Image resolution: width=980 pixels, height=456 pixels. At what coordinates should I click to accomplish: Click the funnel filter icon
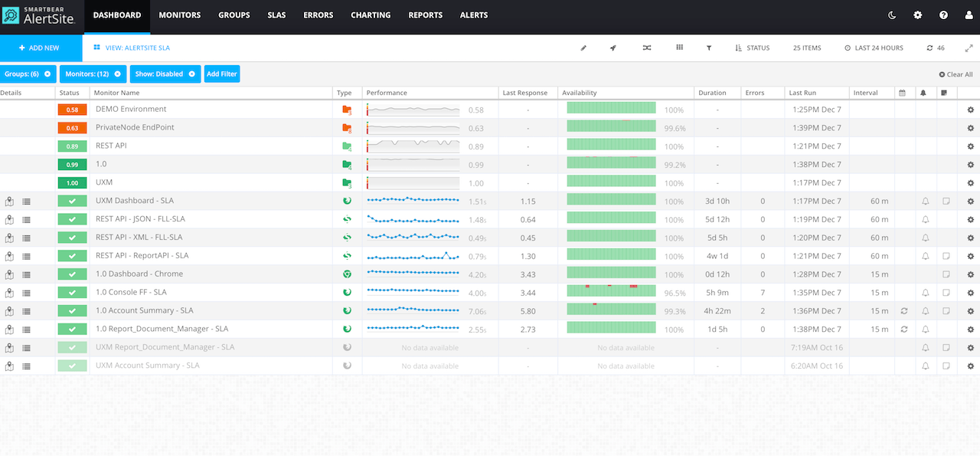pos(709,48)
